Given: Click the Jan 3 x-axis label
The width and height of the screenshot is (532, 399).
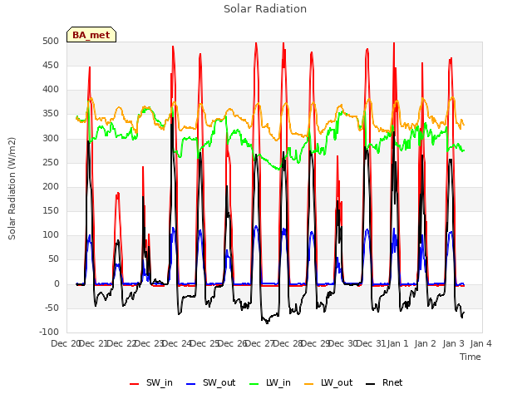Looking at the screenshot, I should coord(453,343).
